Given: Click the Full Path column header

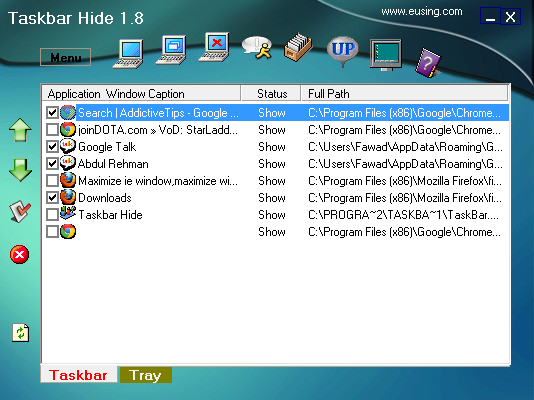Looking at the screenshot, I should (x=405, y=94).
